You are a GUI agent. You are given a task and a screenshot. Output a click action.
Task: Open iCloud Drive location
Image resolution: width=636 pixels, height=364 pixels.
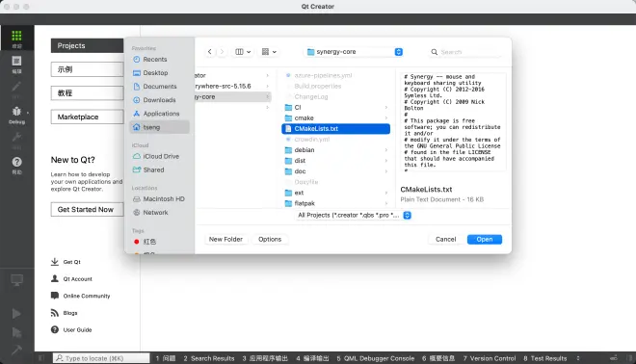[x=159, y=156]
